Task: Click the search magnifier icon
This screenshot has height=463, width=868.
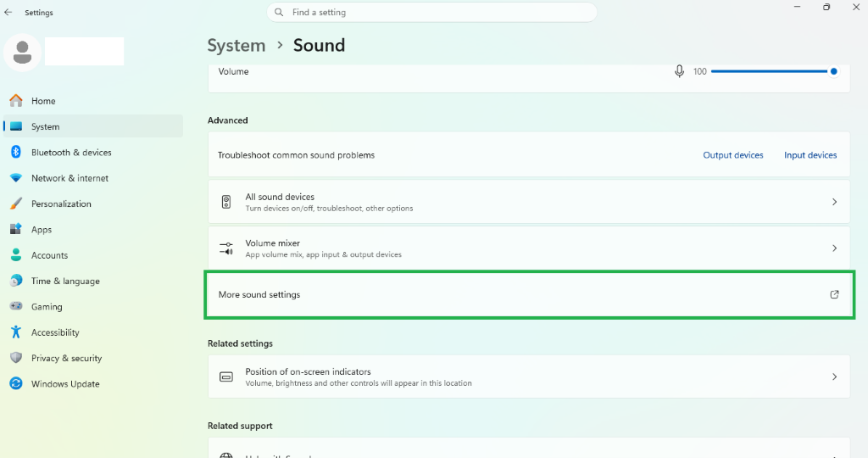Action: pyautogui.click(x=279, y=12)
